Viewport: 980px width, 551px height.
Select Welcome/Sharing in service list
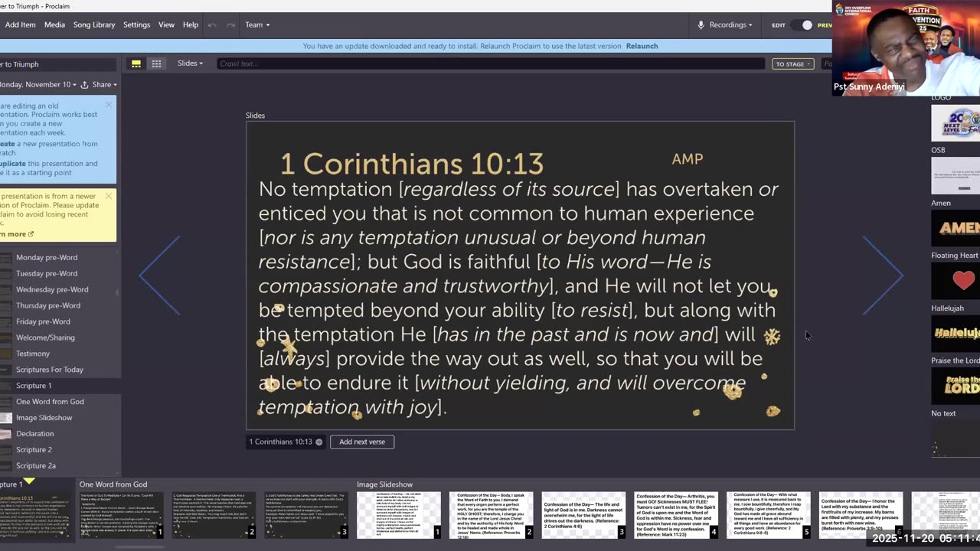(x=45, y=337)
